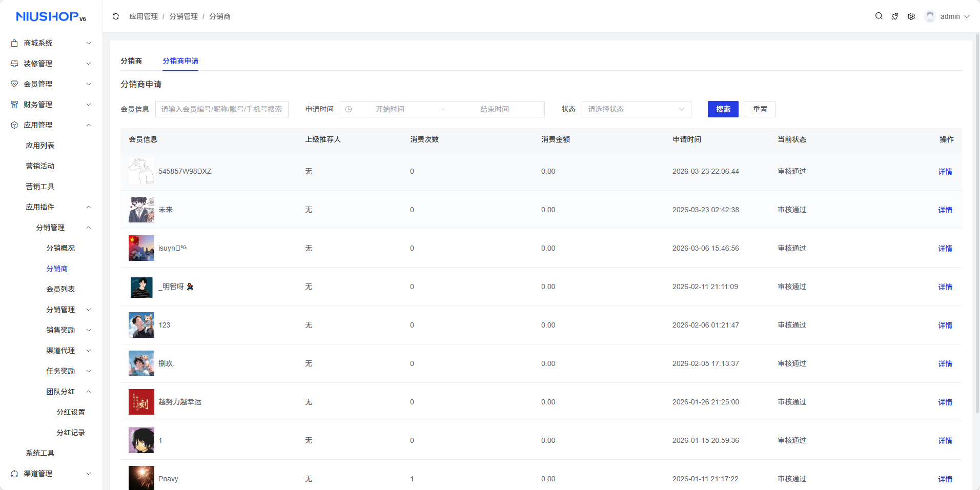
Task: Click the blue 搜索 button
Action: 723,109
